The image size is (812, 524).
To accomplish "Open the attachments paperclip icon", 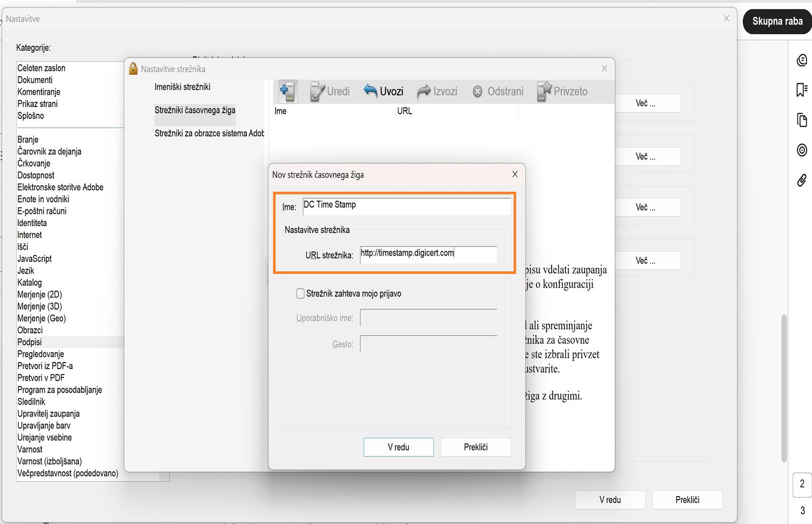I will [x=802, y=180].
